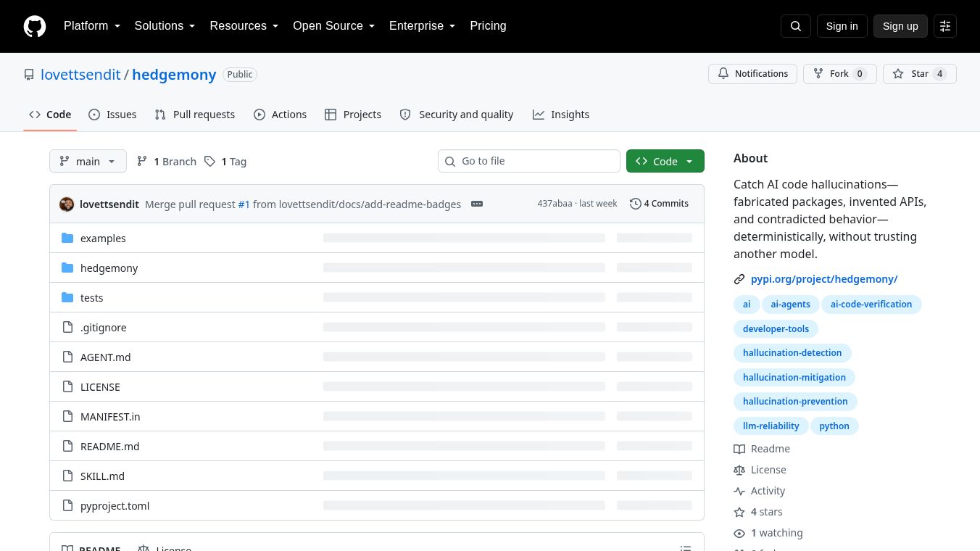Click the search magnifier icon

796,26
